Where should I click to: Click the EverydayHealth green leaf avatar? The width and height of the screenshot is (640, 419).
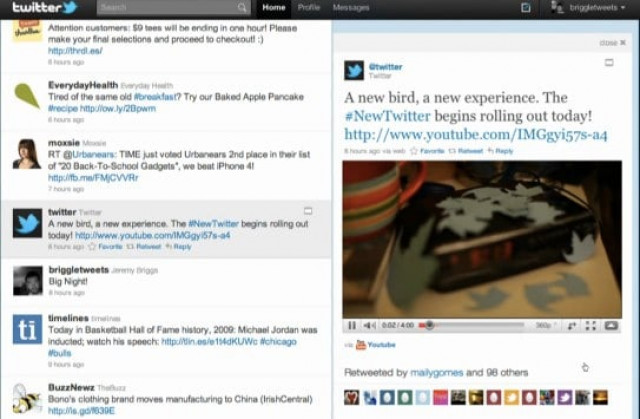(27, 96)
